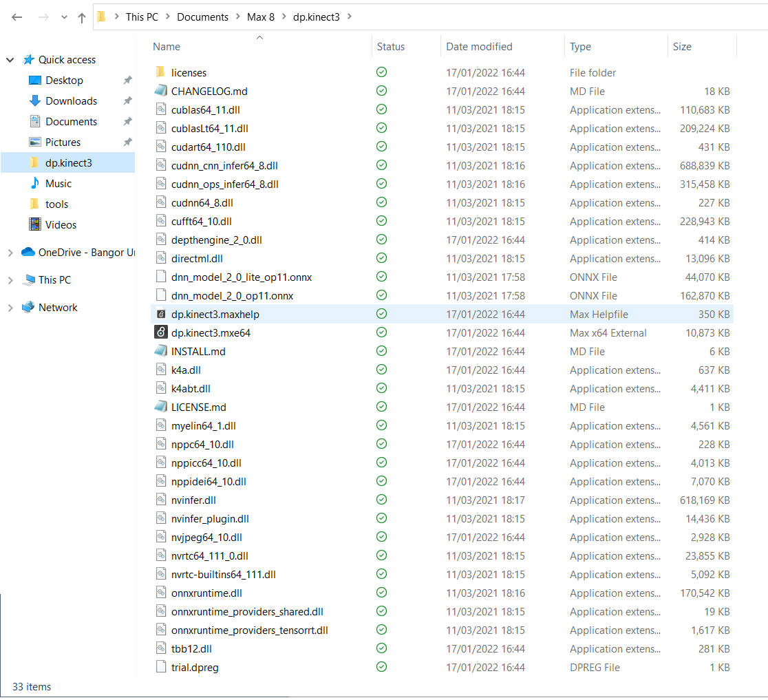Click the Documents pin icon in sidebar
Screen dimensions: 768x700
[x=127, y=121]
